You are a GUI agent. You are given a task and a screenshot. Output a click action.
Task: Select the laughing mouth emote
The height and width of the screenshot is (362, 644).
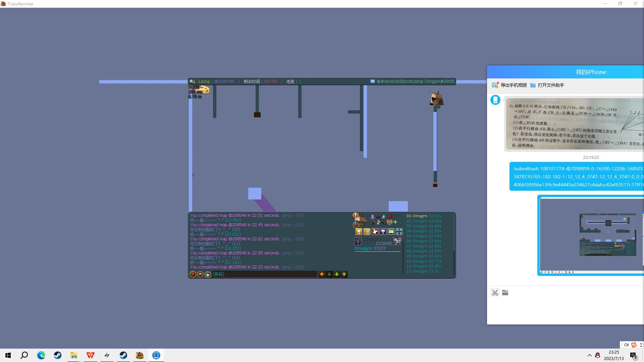[378, 217]
